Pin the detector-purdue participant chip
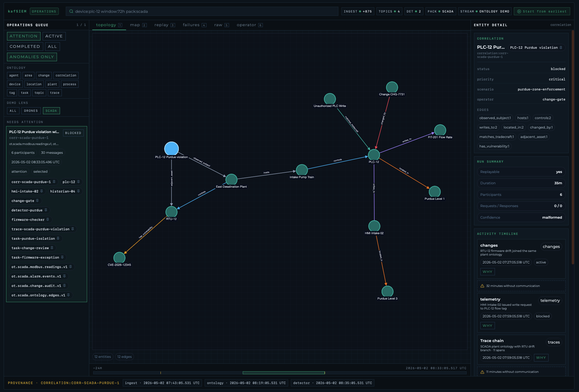Image resolution: width=579 pixels, height=392 pixels. click(46, 210)
